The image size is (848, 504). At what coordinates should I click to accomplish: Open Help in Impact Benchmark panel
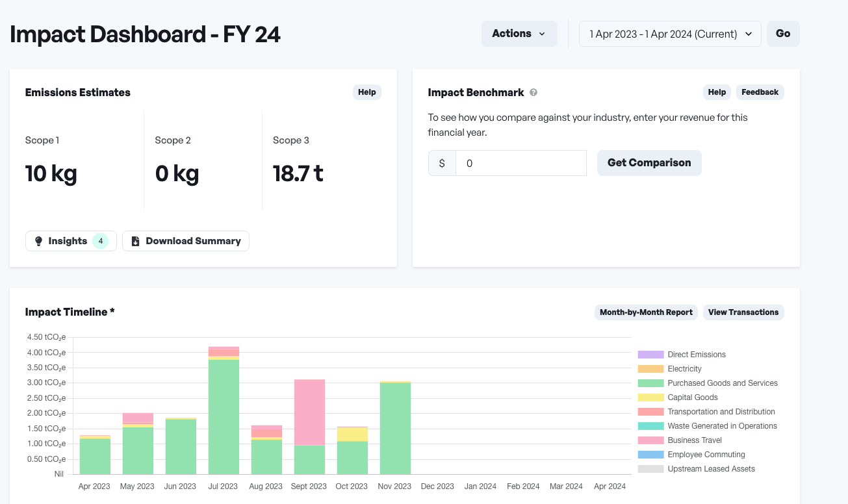pos(717,92)
